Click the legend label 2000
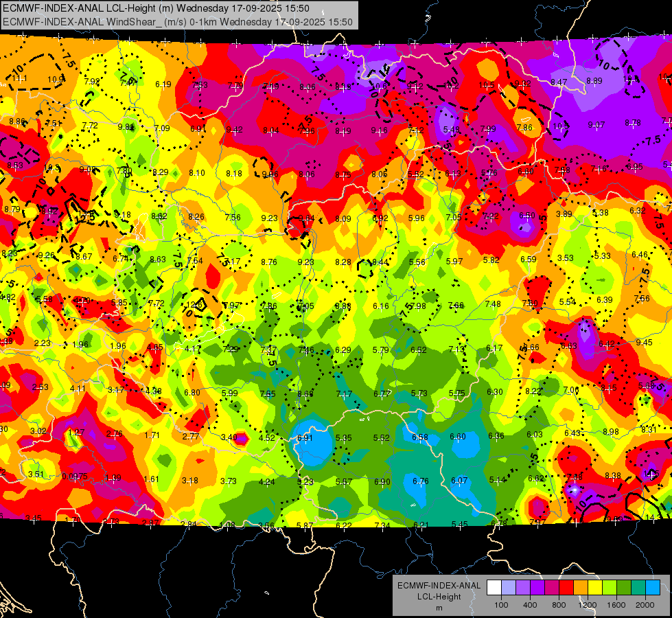This screenshot has width=672, height=618. [x=645, y=605]
